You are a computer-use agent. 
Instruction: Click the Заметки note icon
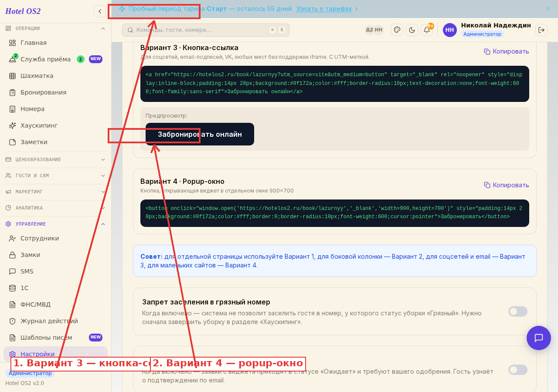pyautogui.click(x=12, y=142)
